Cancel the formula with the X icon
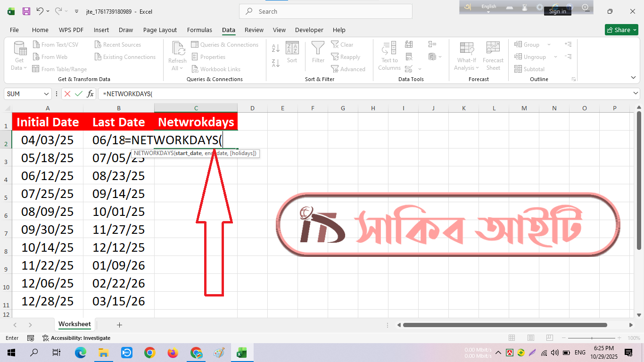 (67, 94)
